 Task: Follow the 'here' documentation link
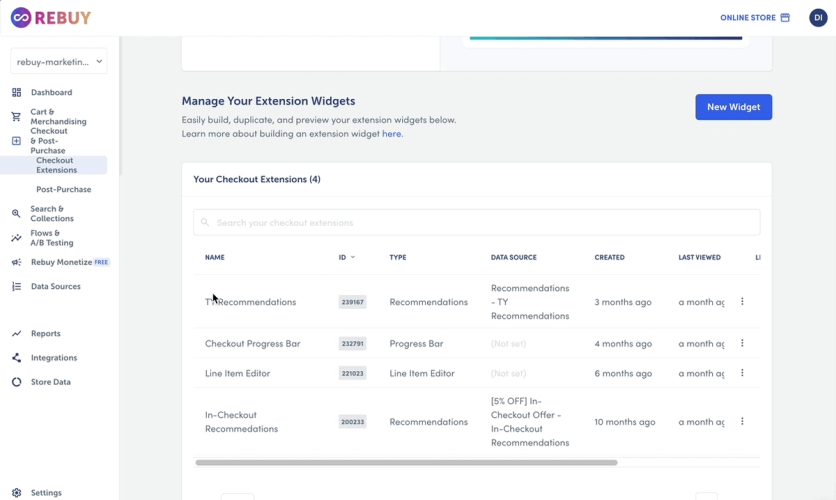click(391, 134)
